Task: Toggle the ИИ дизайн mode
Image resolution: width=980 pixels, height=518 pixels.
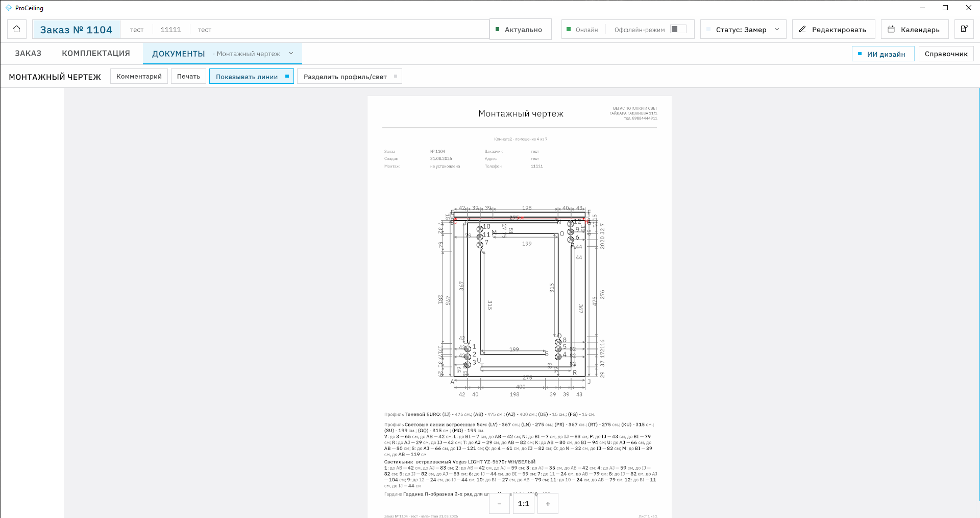Action: tap(883, 54)
